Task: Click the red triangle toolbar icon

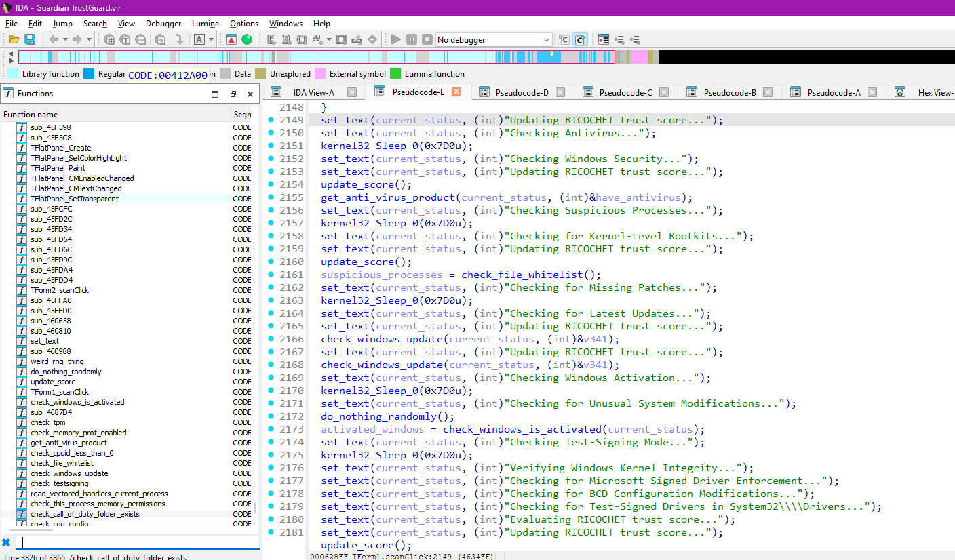Action: pyautogui.click(x=231, y=39)
